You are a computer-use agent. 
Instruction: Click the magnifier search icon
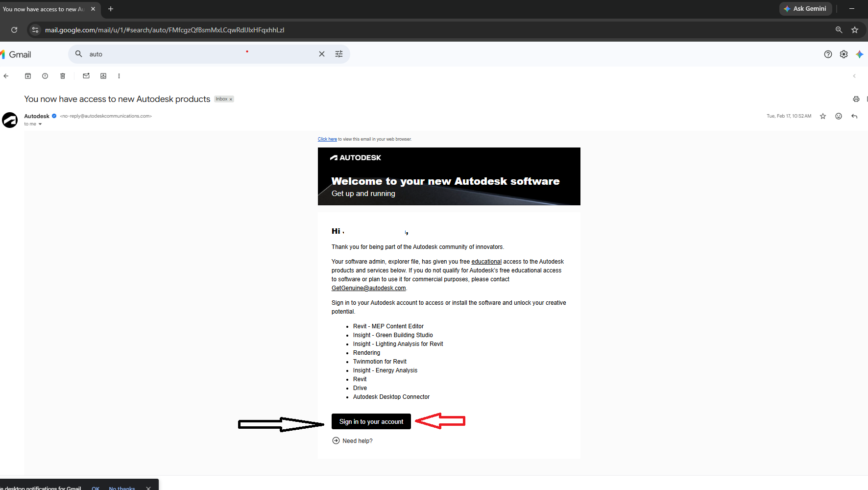tap(78, 54)
